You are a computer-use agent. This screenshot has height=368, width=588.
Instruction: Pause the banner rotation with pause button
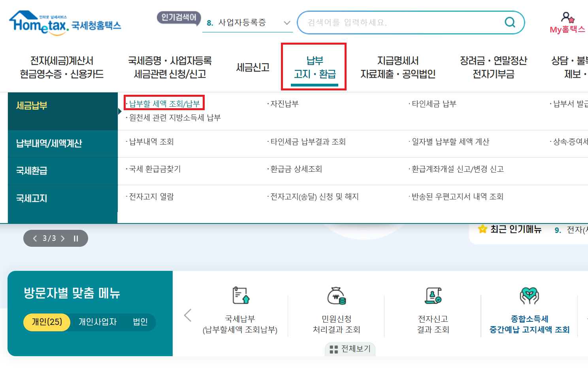[x=75, y=238]
